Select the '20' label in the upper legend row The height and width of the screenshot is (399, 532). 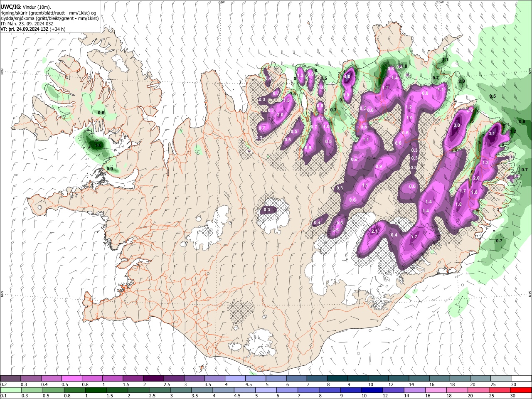coord(473,384)
